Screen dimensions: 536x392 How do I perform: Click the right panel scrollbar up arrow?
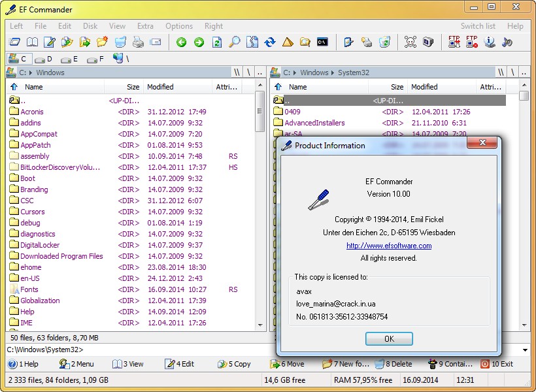pyautogui.click(x=524, y=85)
